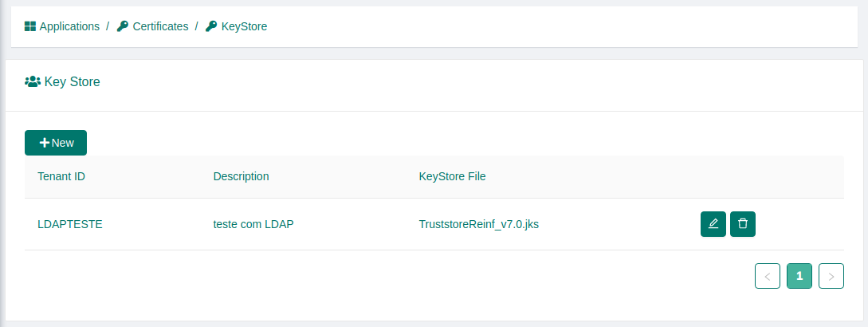
Task: Click the Applications grid icon in breadcrumb
Action: pyautogui.click(x=30, y=26)
